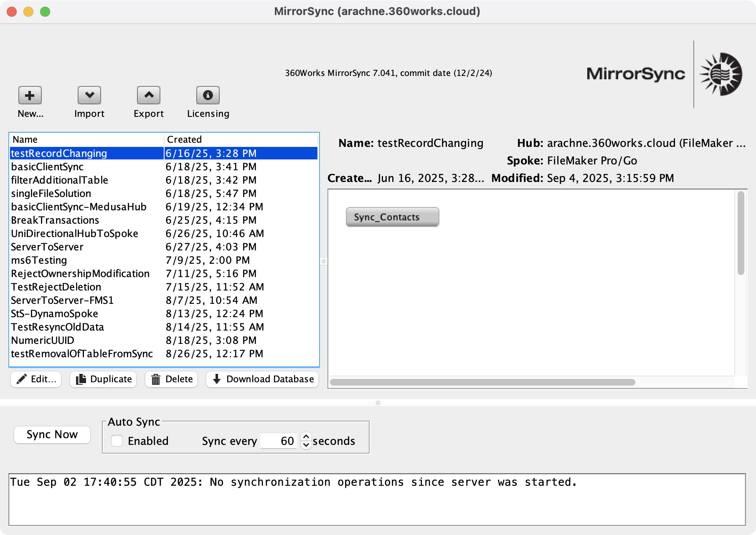Click the 7/9/25, 2:00 PM created date
This screenshot has width=756, height=535.
pos(208,260)
